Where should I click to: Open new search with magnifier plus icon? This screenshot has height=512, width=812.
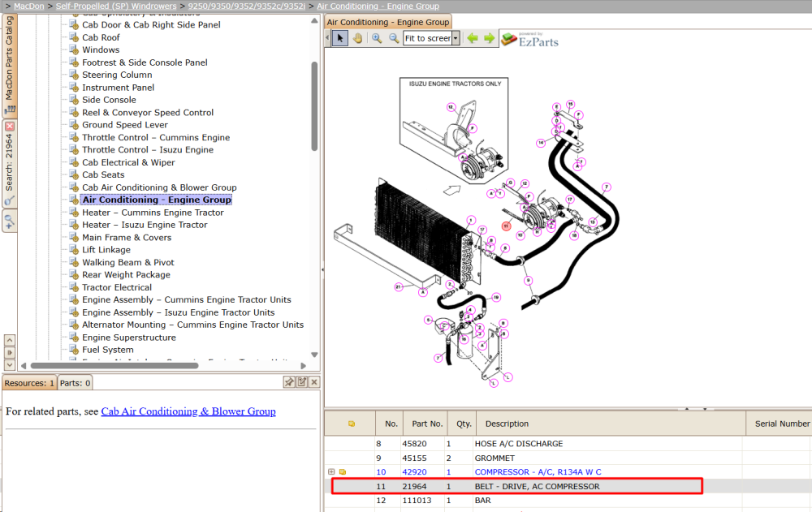click(x=9, y=222)
